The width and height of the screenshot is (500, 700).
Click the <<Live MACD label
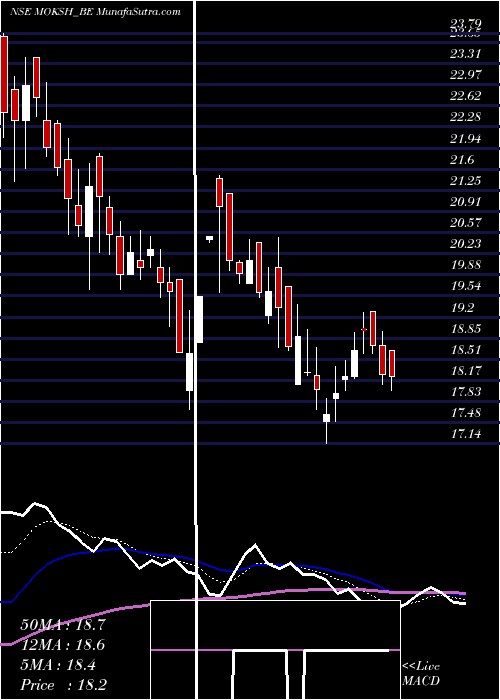point(421,674)
